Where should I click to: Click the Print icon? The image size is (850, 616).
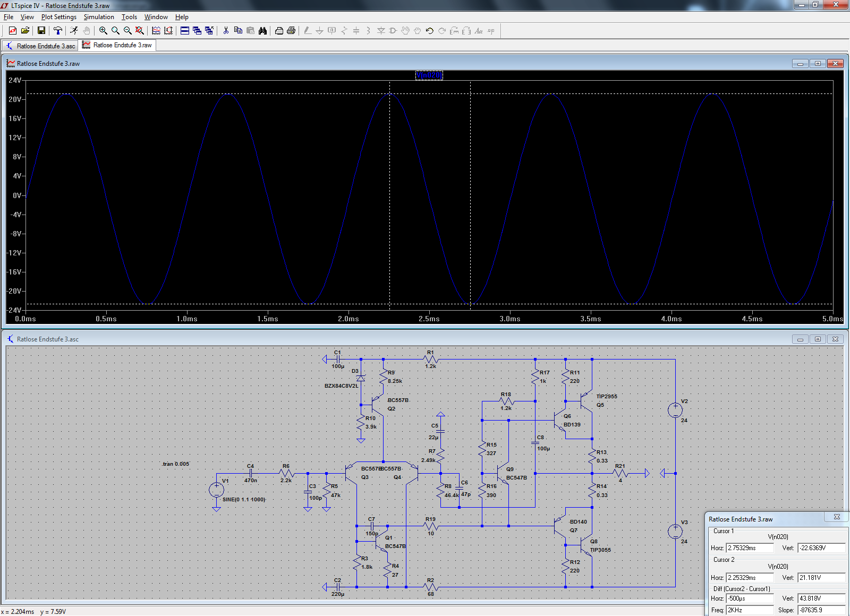(291, 31)
